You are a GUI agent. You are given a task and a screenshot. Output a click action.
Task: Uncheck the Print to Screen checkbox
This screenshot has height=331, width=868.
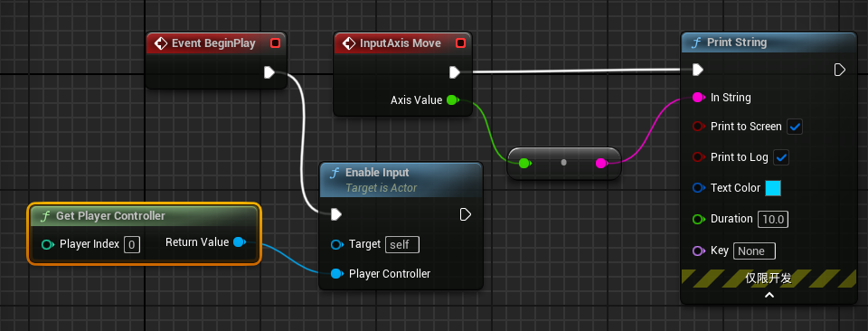click(795, 127)
